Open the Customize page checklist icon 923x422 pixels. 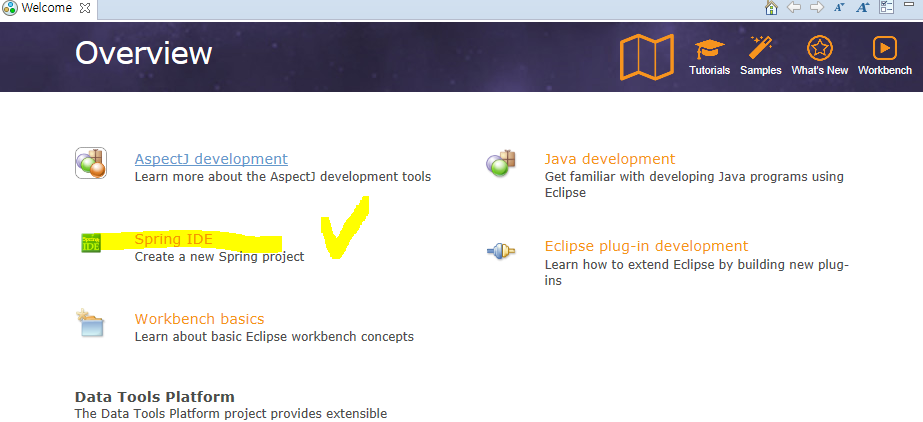[886, 8]
